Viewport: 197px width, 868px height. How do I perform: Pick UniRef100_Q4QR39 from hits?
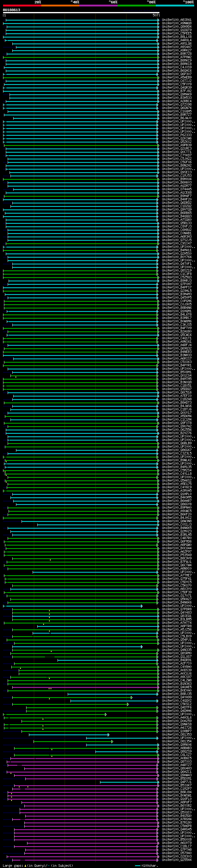(x=176, y=88)
